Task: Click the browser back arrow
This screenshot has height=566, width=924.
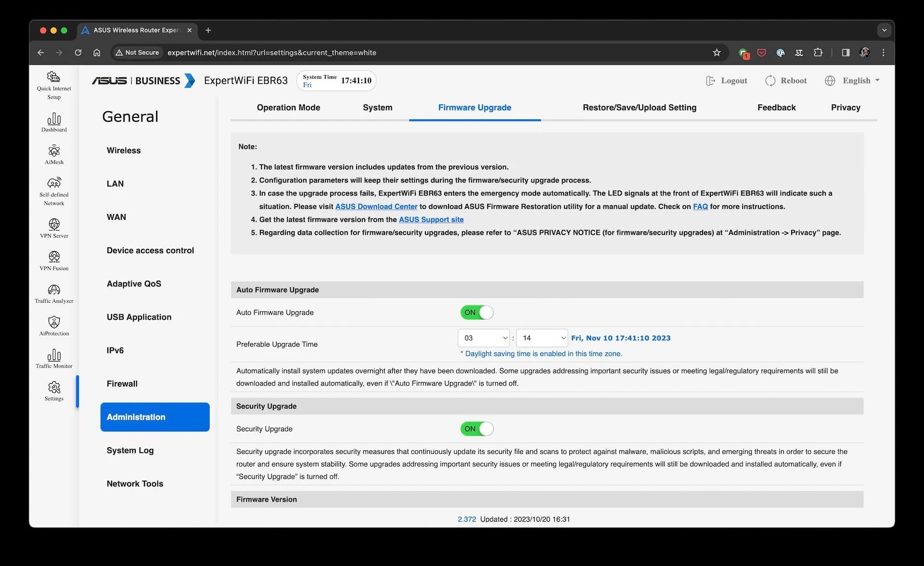Action: coord(41,52)
